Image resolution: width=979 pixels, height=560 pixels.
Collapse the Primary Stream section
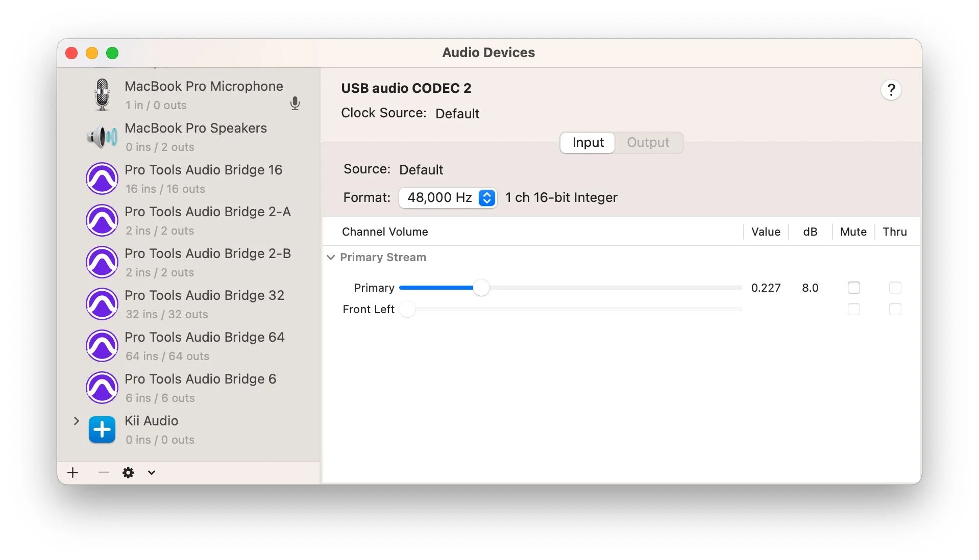(331, 258)
